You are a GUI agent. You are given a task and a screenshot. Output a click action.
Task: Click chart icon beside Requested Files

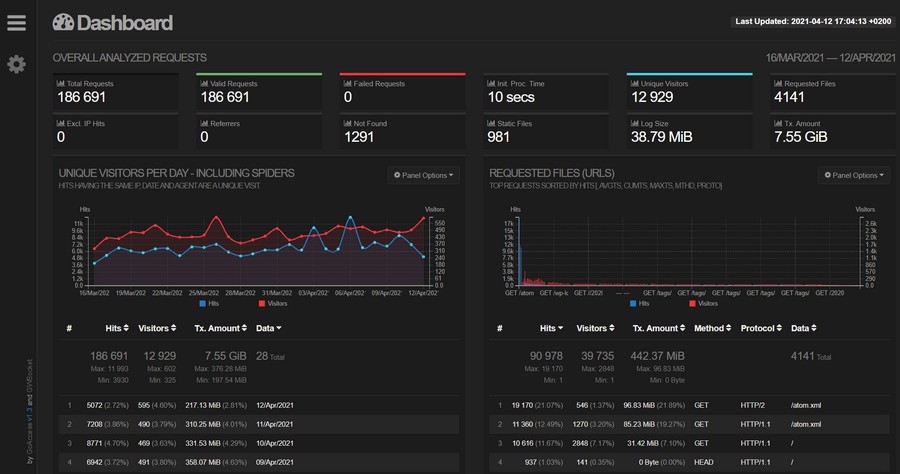point(778,83)
